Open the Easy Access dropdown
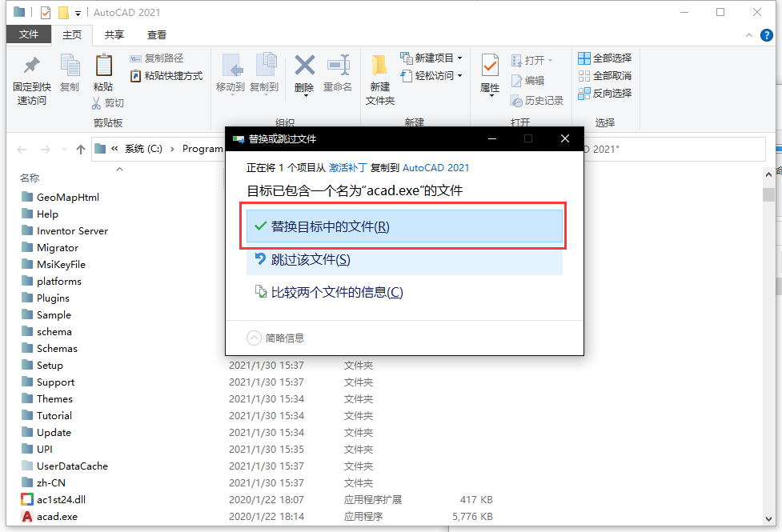The height and width of the screenshot is (532, 782). pos(459,76)
